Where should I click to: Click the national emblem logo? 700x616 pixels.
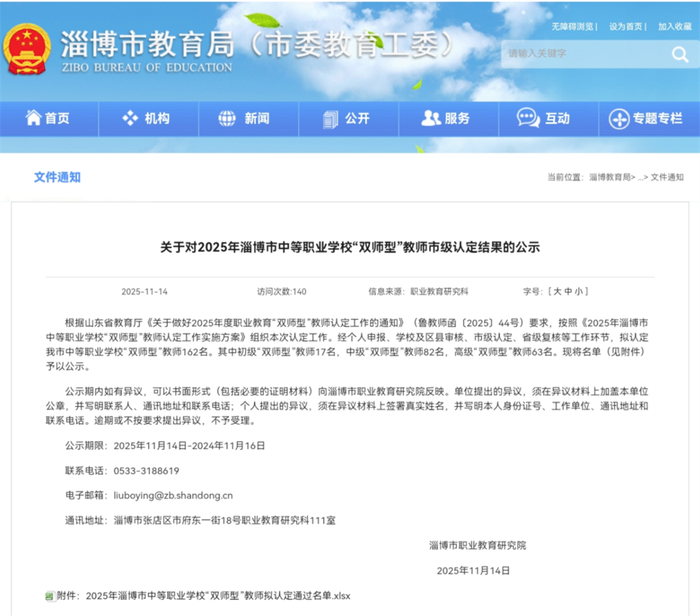(x=26, y=46)
